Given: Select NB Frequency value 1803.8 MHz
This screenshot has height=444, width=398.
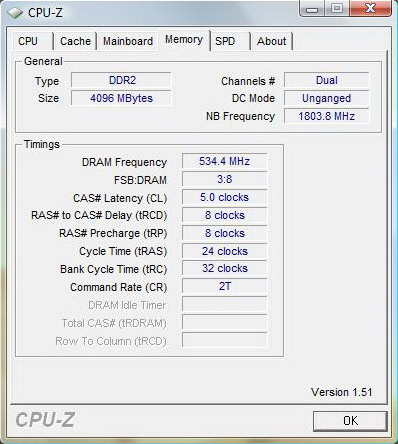Looking at the screenshot, I should [327, 116].
